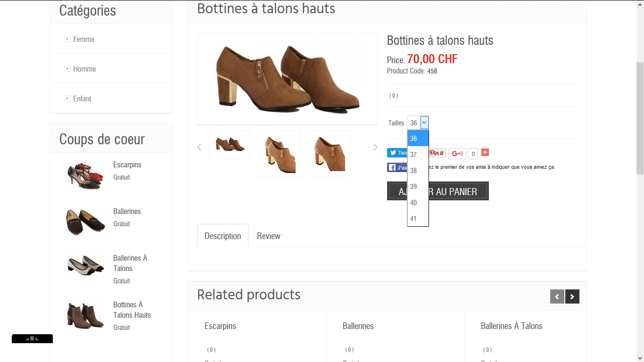Expand the Enfant category
644x362 pixels.
(x=67, y=99)
